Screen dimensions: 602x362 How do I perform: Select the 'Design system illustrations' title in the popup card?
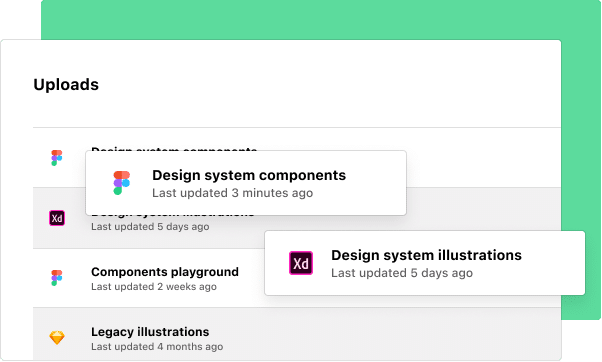click(427, 255)
